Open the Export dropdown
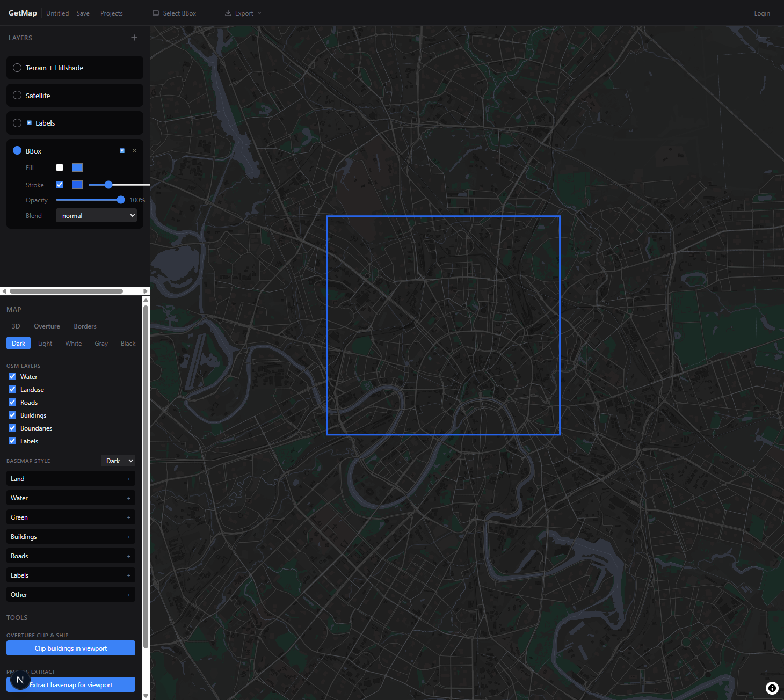784x700 pixels. click(x=243, y=13)
